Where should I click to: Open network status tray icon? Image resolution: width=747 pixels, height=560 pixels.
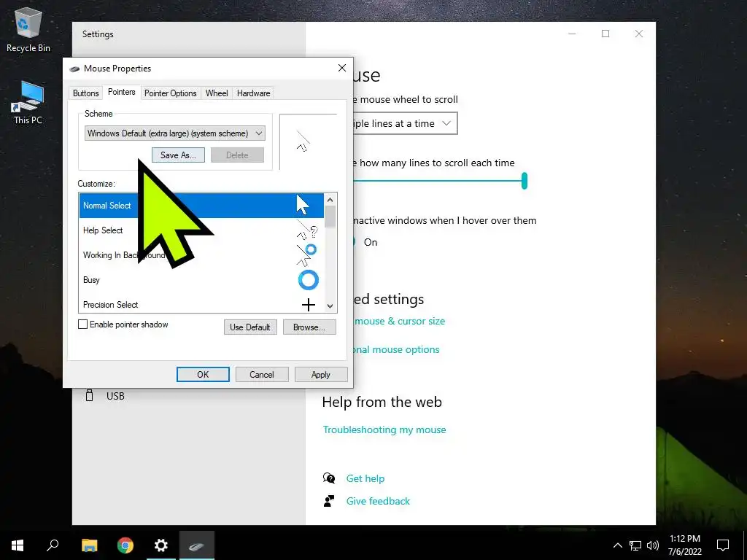point(635,545)
